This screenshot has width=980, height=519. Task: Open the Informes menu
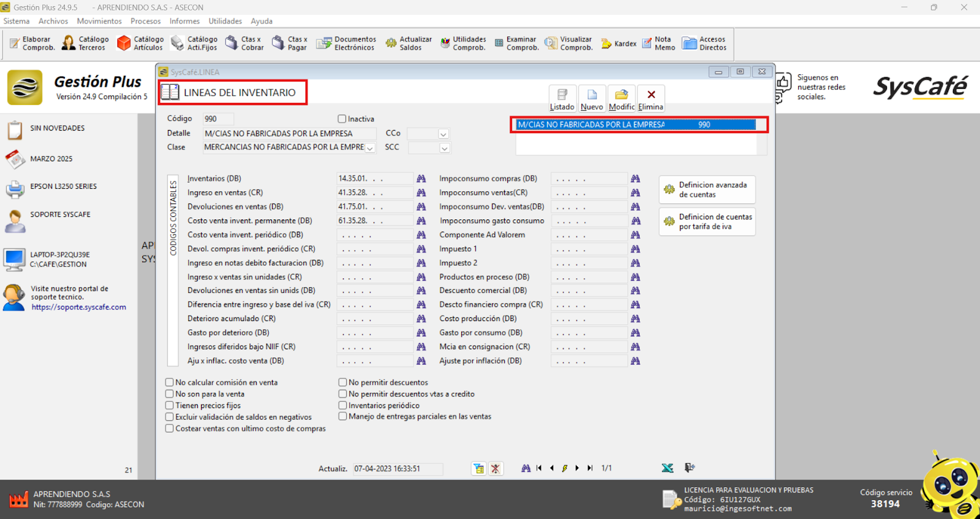coord(184,21)
